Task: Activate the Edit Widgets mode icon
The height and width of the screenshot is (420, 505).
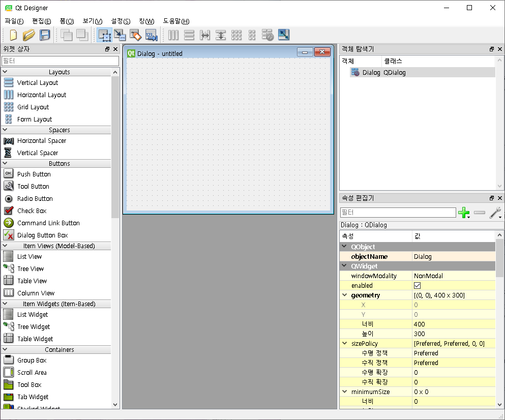Action: point(105,35)
